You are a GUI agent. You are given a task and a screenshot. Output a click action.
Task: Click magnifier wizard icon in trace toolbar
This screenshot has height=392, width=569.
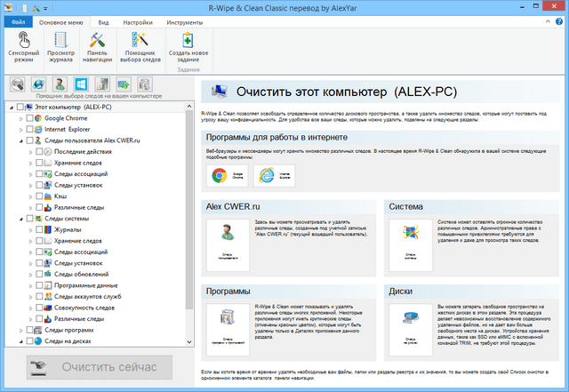click(x=18, y=84)
